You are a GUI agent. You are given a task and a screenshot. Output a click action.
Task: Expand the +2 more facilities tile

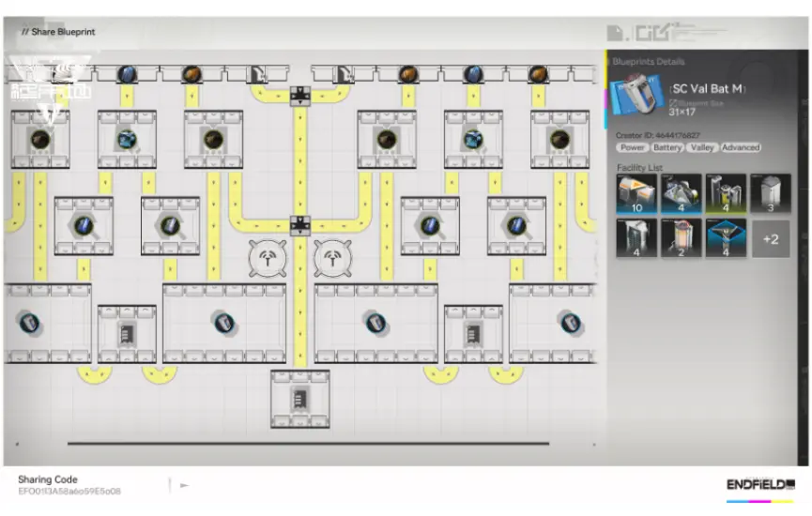click(x=770, y=238)
